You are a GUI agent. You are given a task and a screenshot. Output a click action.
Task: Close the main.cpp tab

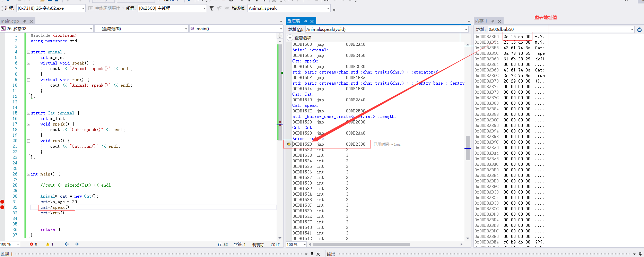31,21
